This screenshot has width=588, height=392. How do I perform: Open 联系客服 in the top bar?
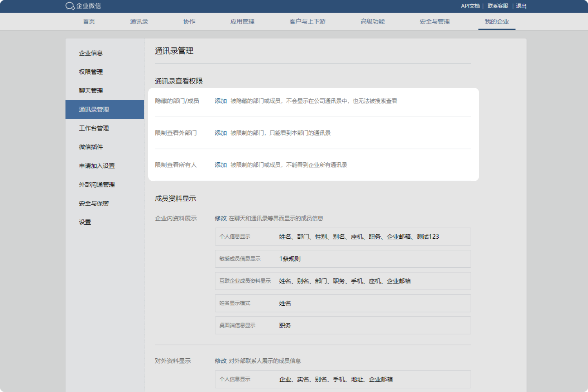pyautogui.click(x=498, y=6)
